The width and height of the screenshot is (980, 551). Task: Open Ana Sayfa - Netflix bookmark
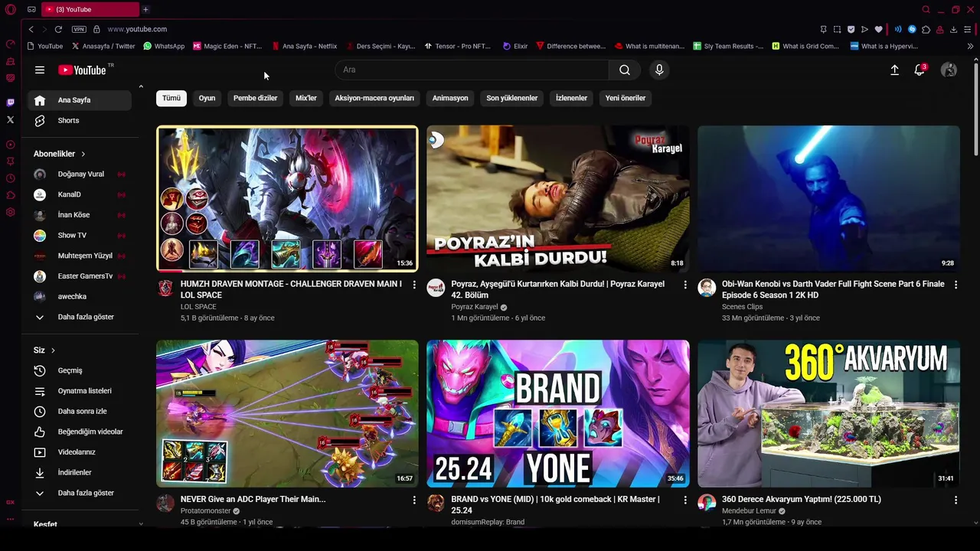(304, 46)
